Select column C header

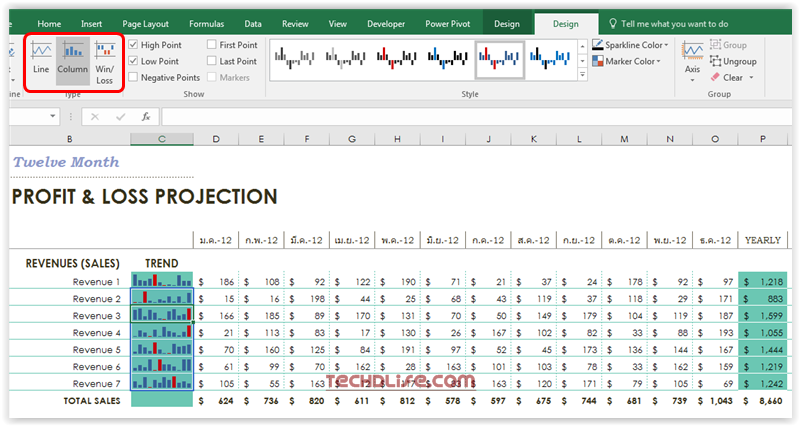[x=162, y=139]
